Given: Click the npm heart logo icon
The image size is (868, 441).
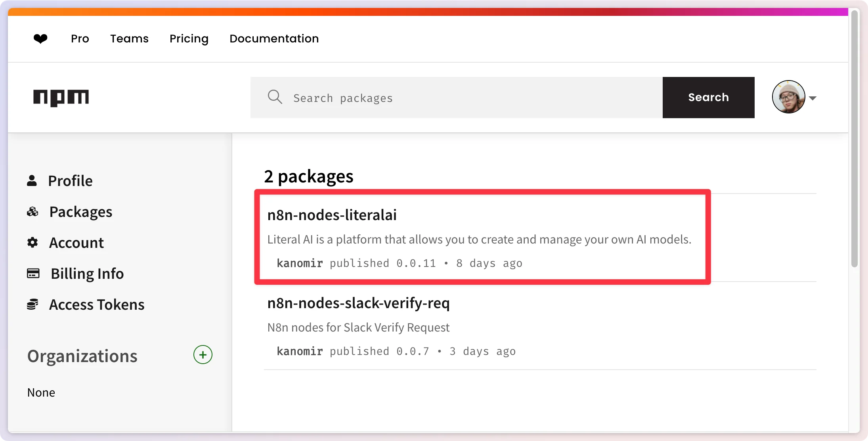Looking at the screenshot, I should click(41, 38).
